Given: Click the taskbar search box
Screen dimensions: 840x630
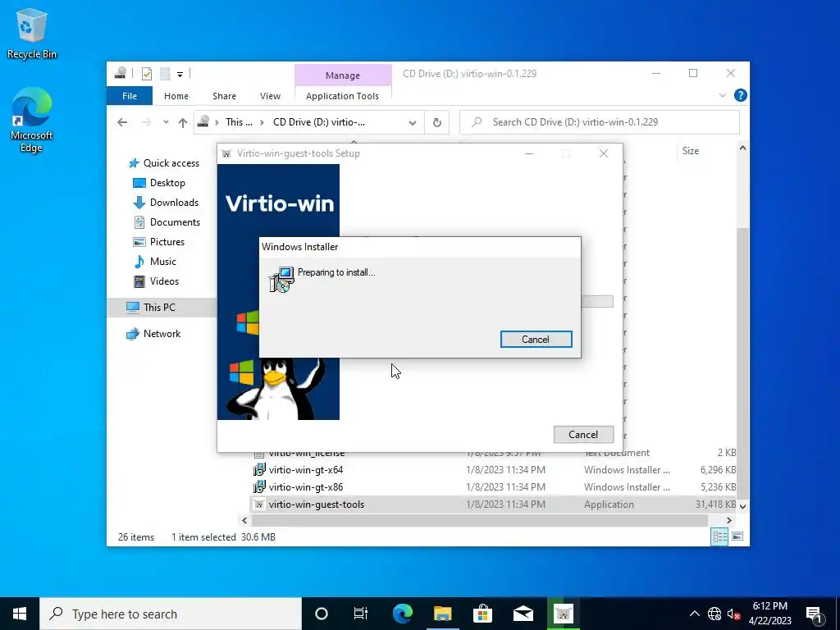Looking at the screenshot, I should (171, 614).
